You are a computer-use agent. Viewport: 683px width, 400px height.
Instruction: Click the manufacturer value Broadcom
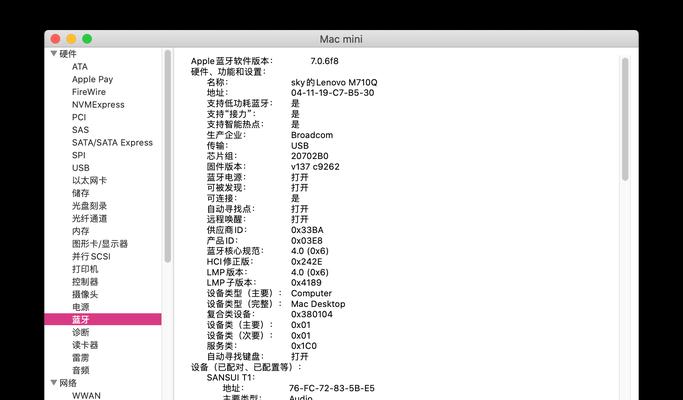(x=312, y=135)
